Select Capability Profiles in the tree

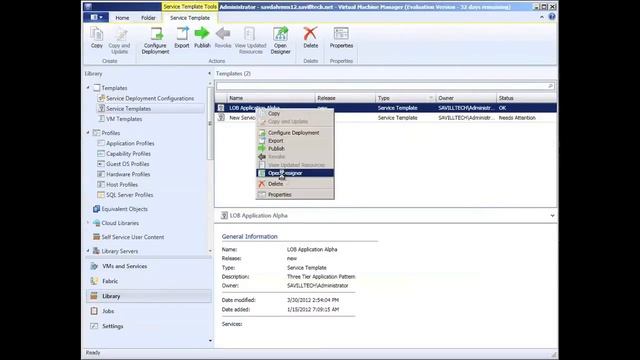(128, 154)
